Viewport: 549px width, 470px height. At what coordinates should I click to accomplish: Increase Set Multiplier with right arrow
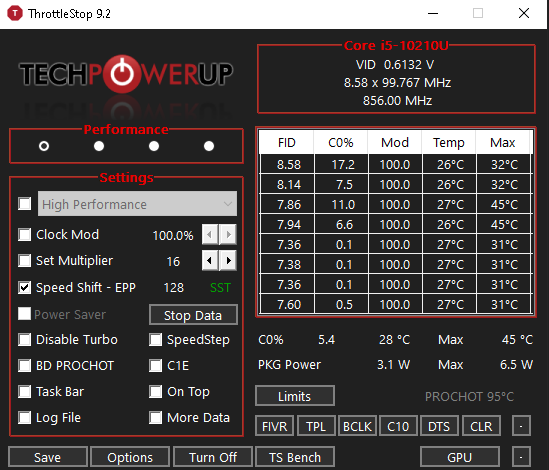[228, 260]
